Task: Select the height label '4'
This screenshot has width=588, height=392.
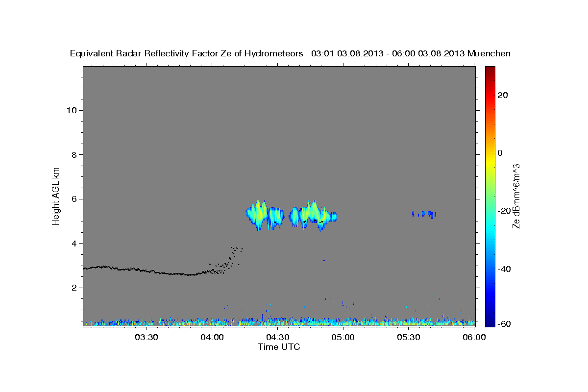Action: pos(74,244)
